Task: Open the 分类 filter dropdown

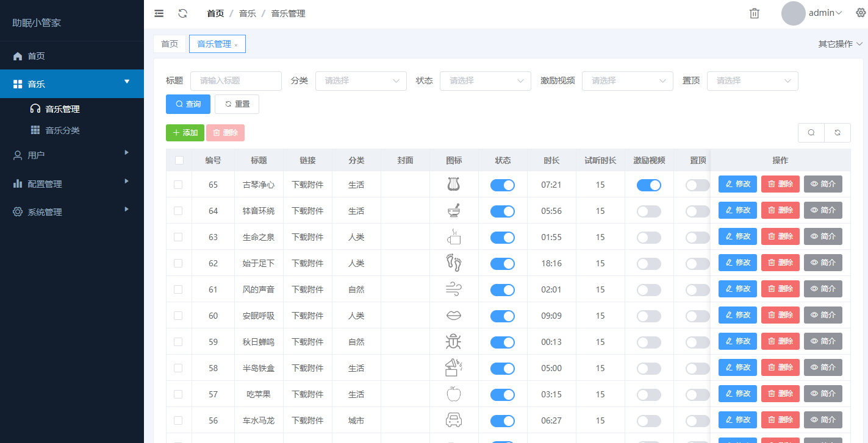Action: click(360, 80)
